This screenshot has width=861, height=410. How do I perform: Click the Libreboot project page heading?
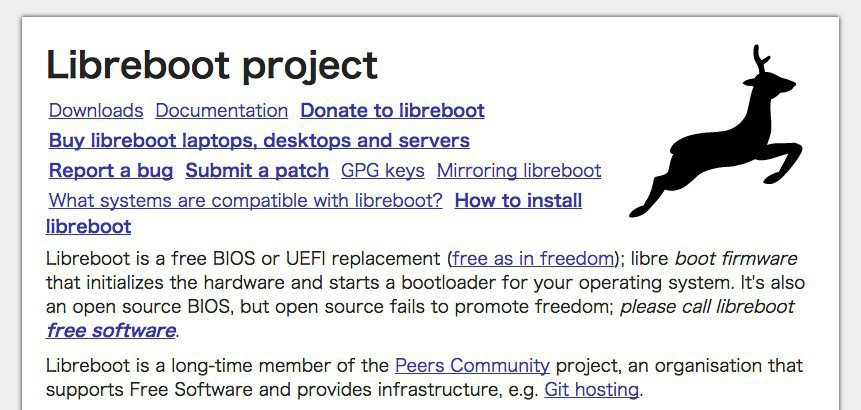[212, 66]
